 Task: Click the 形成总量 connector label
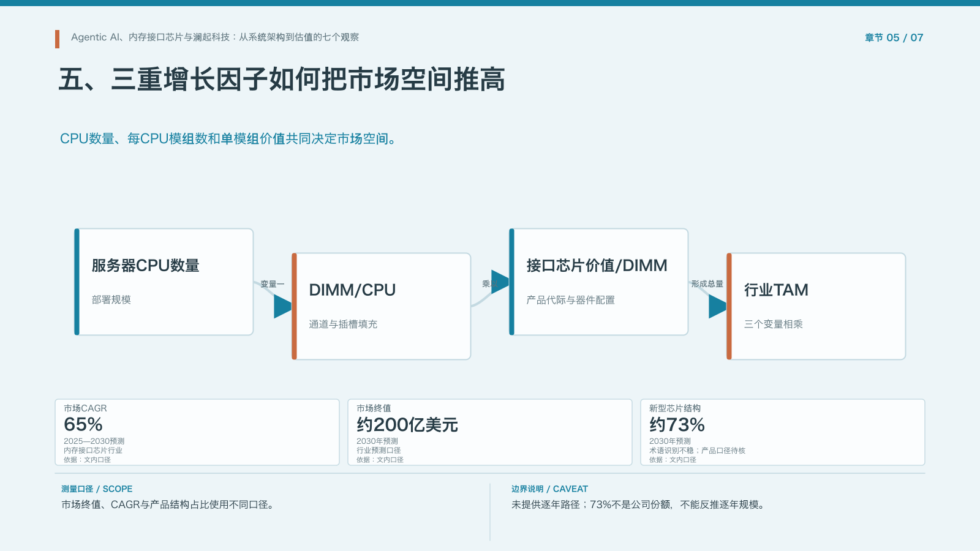click(x=707, y=284)
